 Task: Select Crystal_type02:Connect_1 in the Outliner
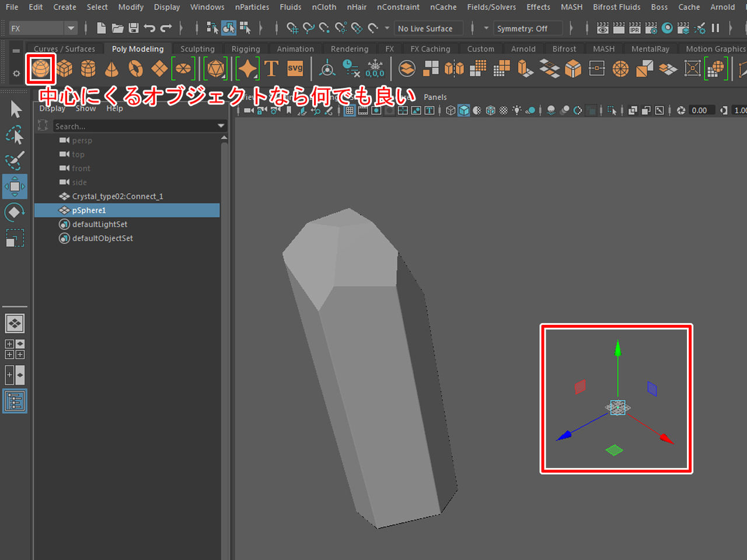tap(117, 196)
